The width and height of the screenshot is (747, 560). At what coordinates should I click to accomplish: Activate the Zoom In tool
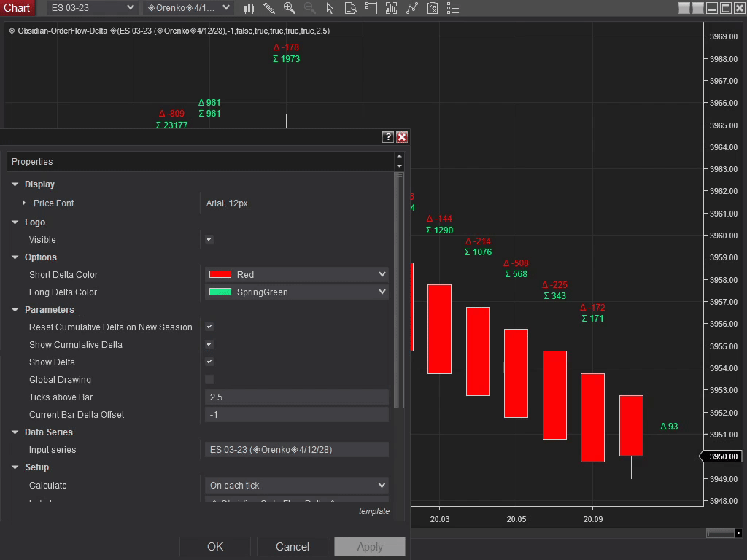click(x=290, y=8)
